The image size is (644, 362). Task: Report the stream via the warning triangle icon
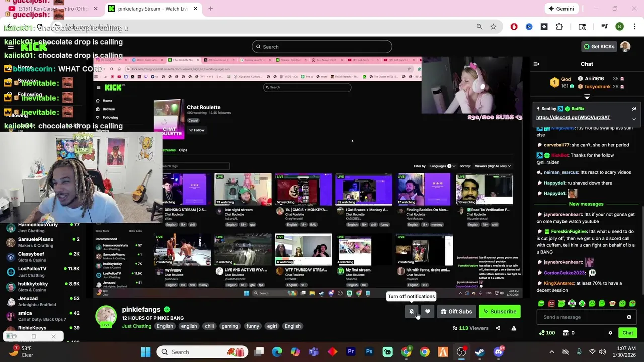[x=514, y=328]
